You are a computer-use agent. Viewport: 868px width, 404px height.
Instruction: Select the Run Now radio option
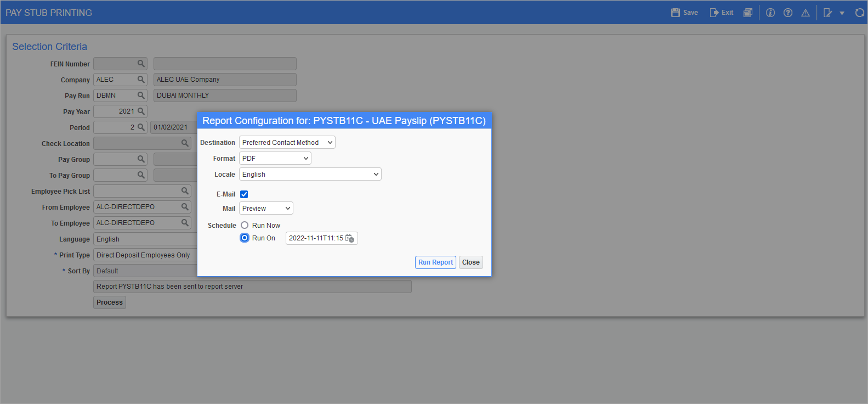click(x=245, y=226)
